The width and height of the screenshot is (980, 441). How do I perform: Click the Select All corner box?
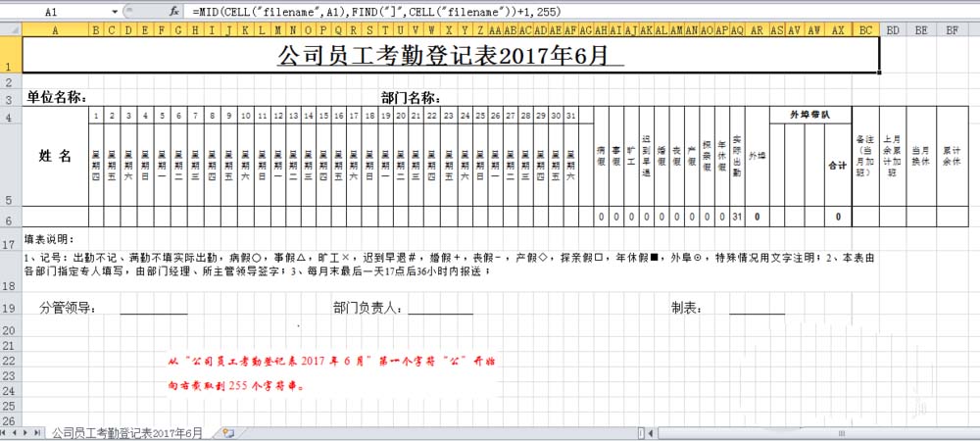coord(11,29)
